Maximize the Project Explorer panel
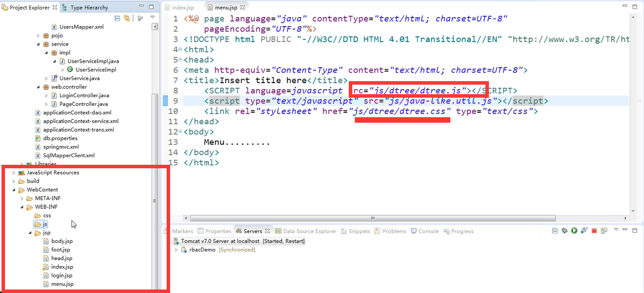 point(152,8)
